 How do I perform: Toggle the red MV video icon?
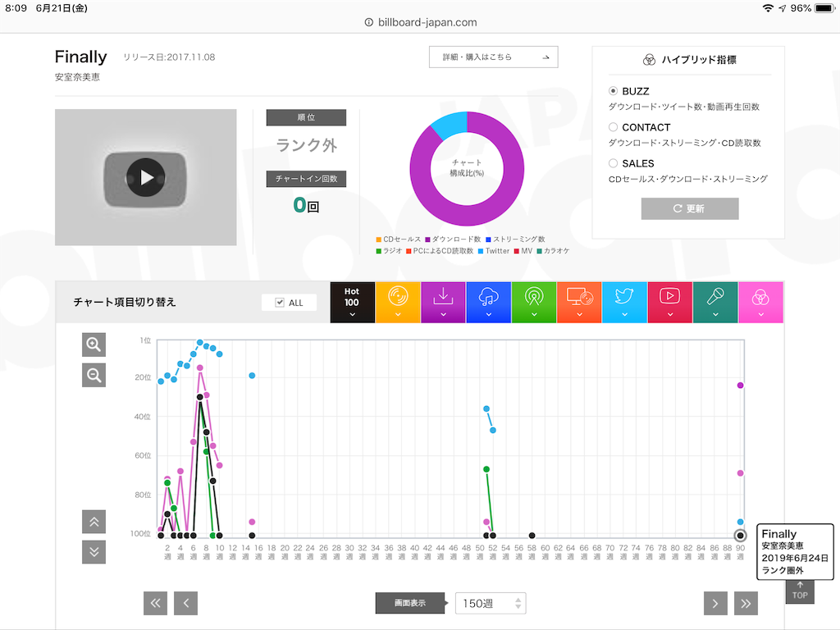pyautogui.click(x=669, y=302)
